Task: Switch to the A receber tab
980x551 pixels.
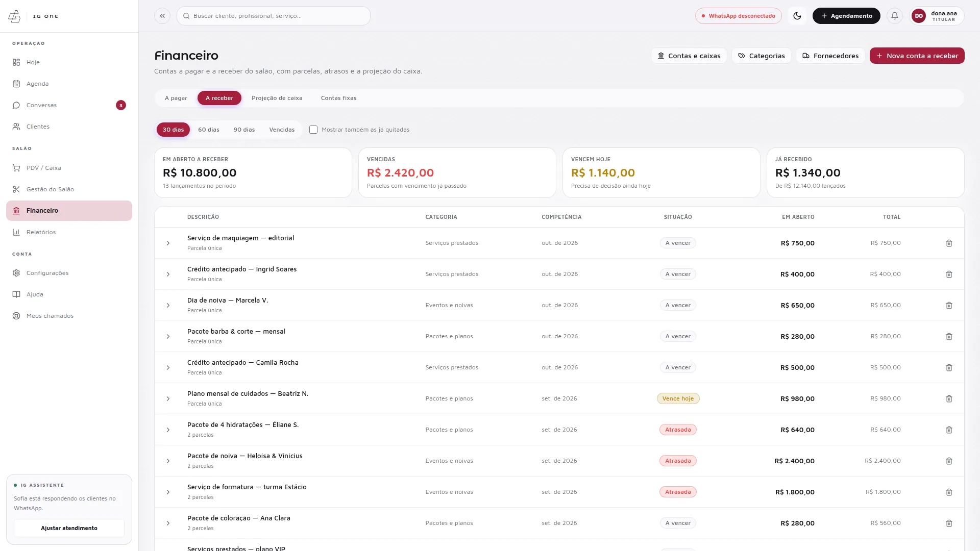Action: 219,98
